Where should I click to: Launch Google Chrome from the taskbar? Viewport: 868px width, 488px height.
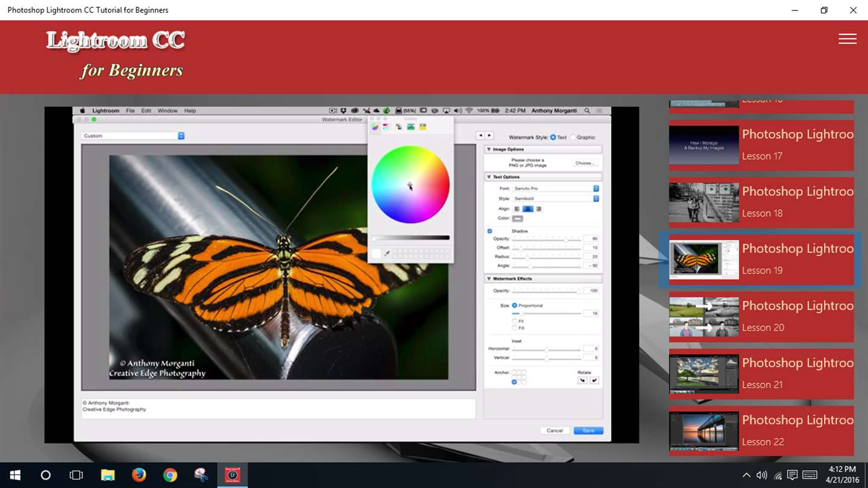[170, 475]
